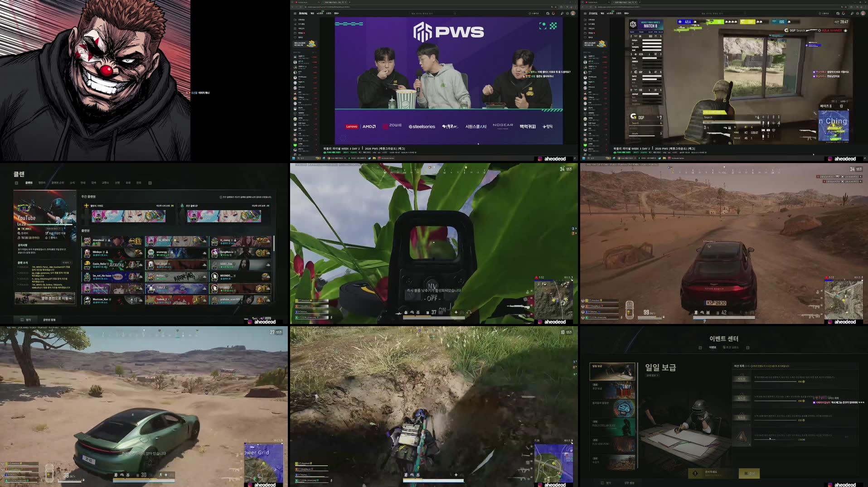Image resolution: width=868 pixels, height=487 pixels.
Task: Click yellow 준비 button in event center
Action: pos(749,473)
